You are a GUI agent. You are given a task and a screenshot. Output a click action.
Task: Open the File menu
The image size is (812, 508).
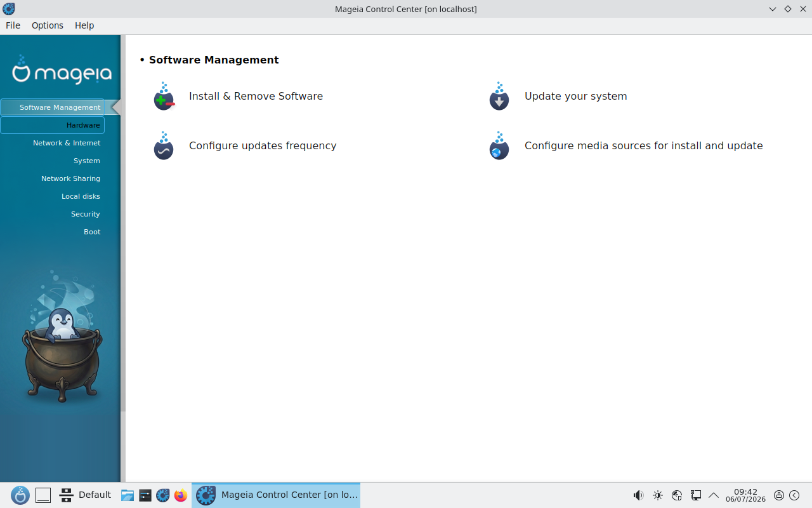coord(13,25)
